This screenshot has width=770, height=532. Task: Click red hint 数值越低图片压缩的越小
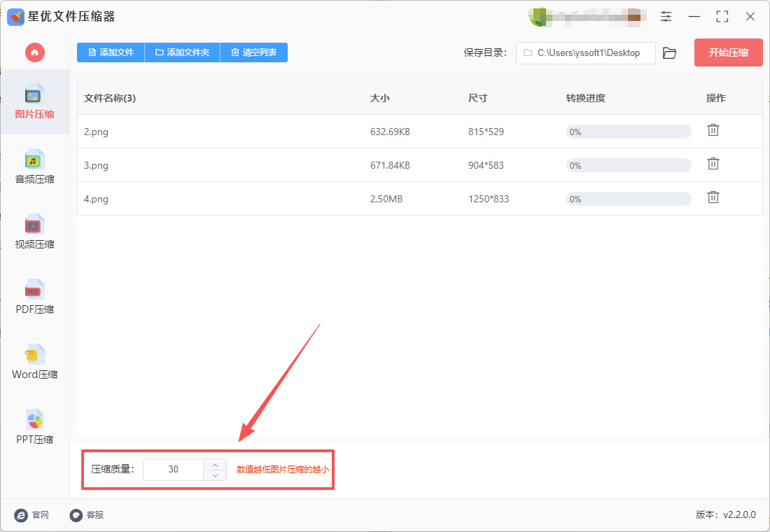(x=283, y=470)
